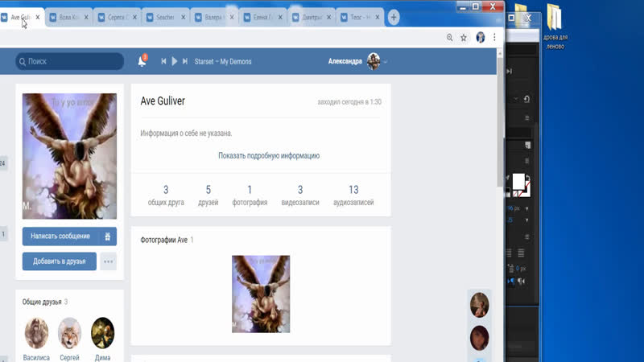Screen dimensions: 644x362
Task: Switch to the Вова tab
Action: tap(68, 17)
